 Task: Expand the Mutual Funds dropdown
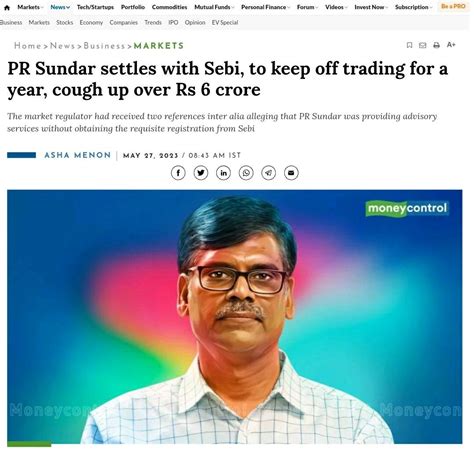[x=214, y=7]
